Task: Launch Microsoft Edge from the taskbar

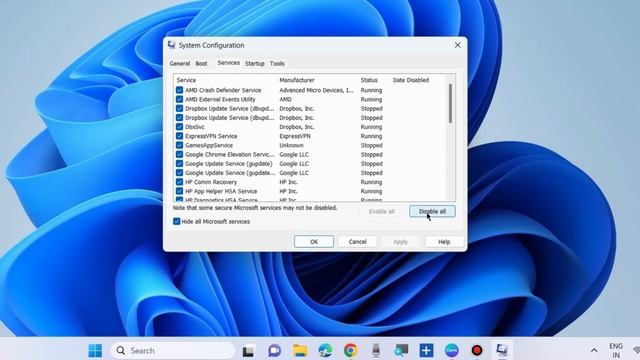Action: pos(325,350)
